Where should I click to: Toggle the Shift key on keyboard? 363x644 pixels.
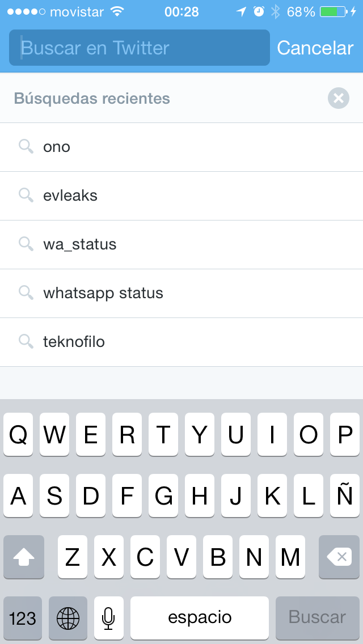pyautogui.click(x=24, y=557)
